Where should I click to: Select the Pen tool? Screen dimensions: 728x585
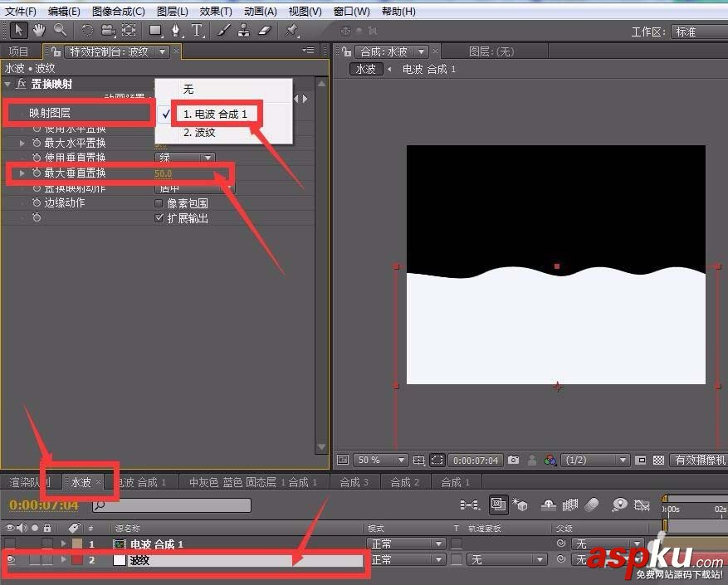tap(176, 31)
